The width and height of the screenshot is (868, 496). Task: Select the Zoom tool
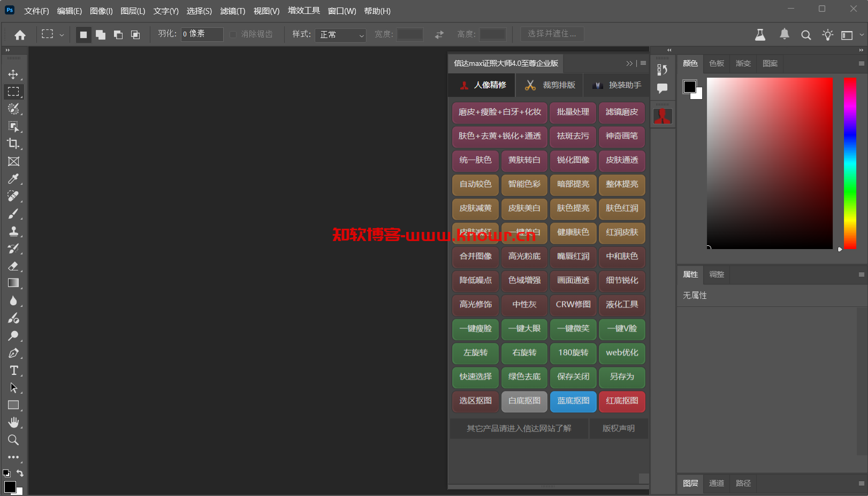coord(13,440)
